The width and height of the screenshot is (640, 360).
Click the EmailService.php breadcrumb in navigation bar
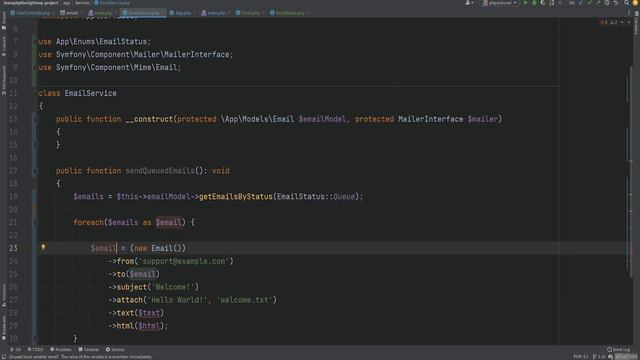(x=112, y=3)
